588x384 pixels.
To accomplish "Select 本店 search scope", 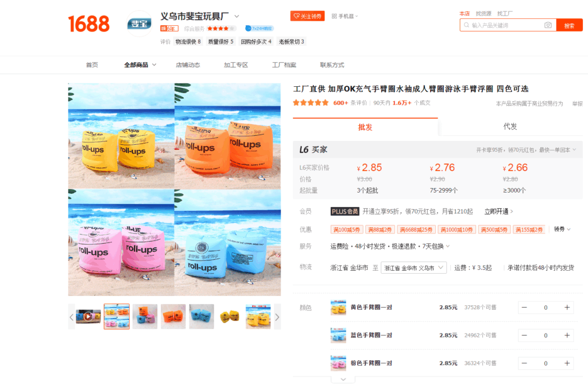I will (x=465, y=14).
